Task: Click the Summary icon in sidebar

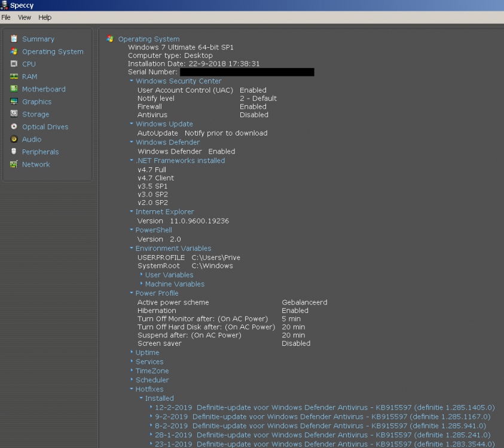Action: point(14,39)
